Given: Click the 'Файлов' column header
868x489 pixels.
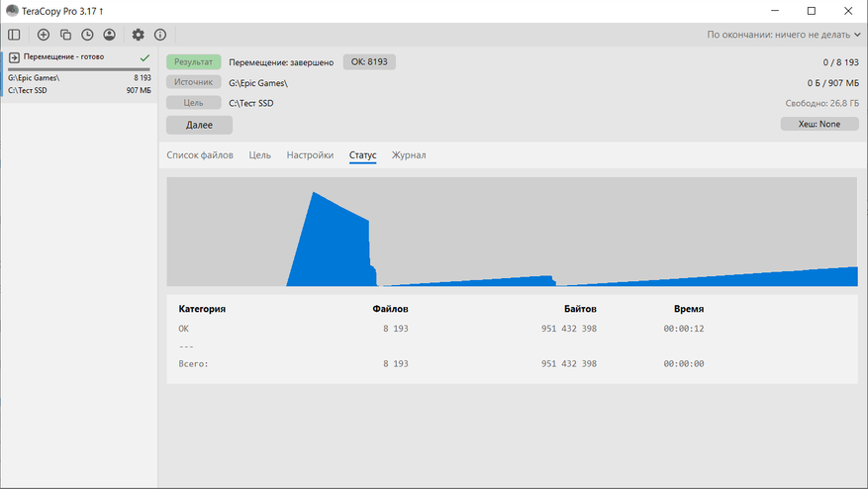Looking at the screenshot, I should point(390,309).
